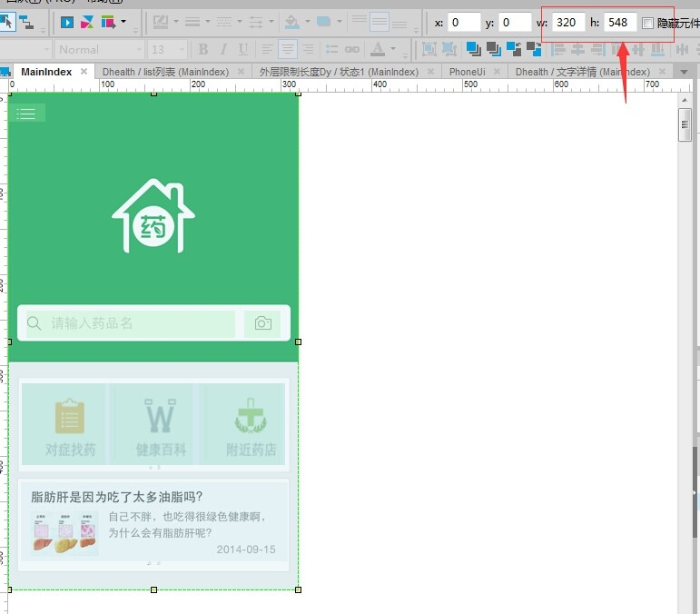Click the Publish generate icon
Viewport: 700px width, 614px height.
click(x=108, y=22)
